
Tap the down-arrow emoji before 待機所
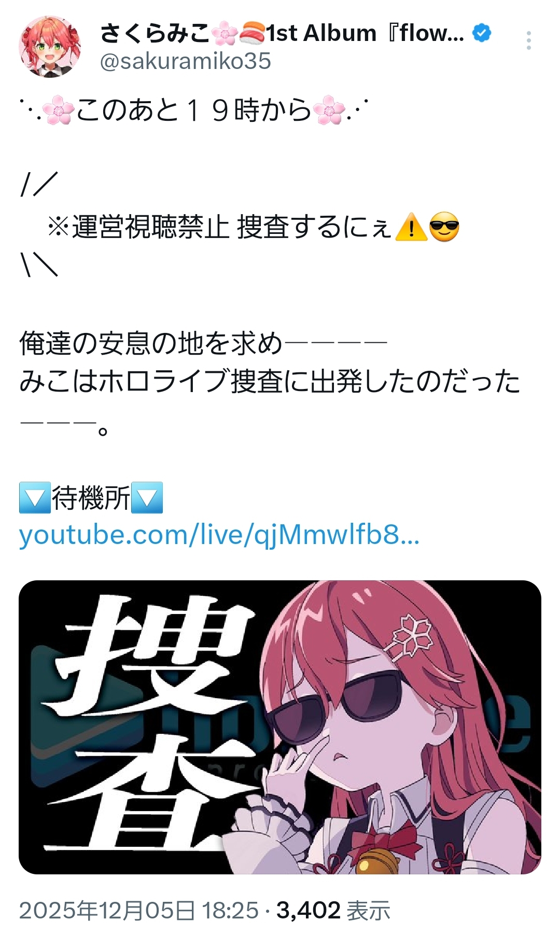(x=35, y=497)
